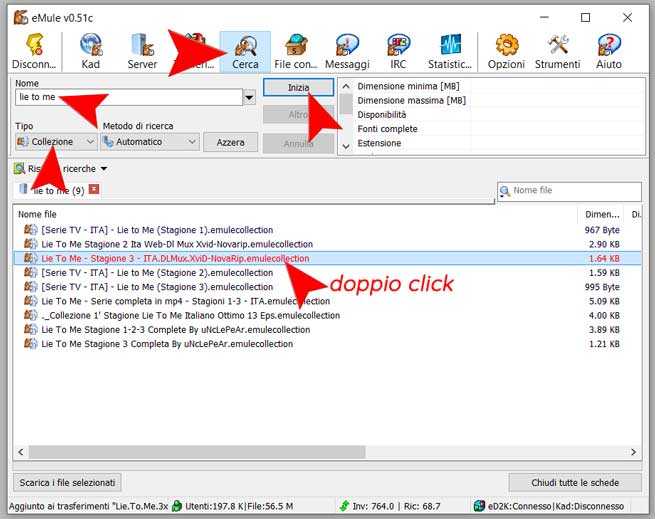The image size is (655, 519).
Task: Open the File condivisi panel
Action: pyautogui.click(x=296, y=51)
